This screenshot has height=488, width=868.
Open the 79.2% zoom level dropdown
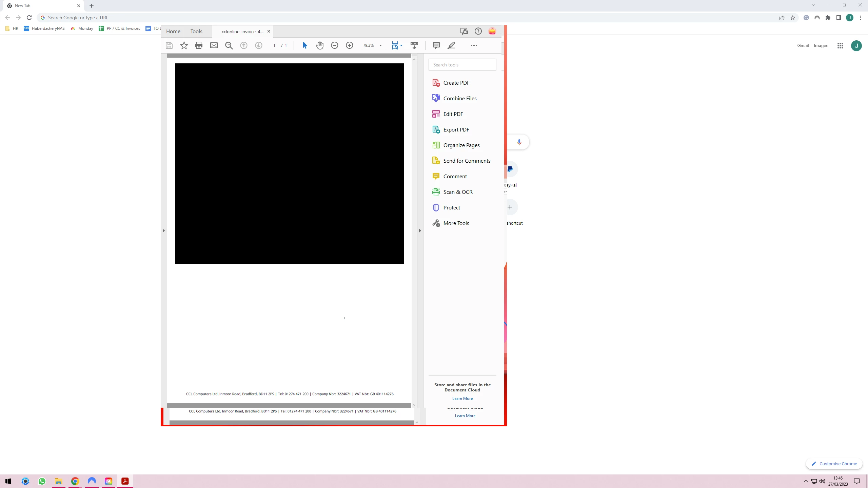380,45
